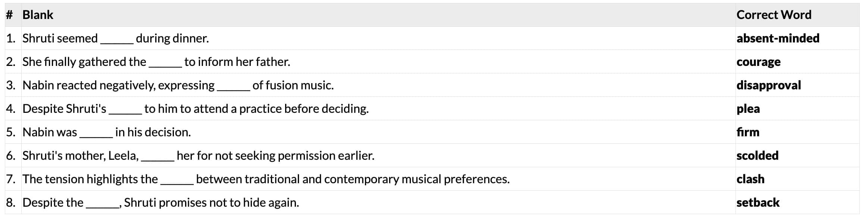Select the answer word "firm"

pyautogui.click(x=748, y=132)
